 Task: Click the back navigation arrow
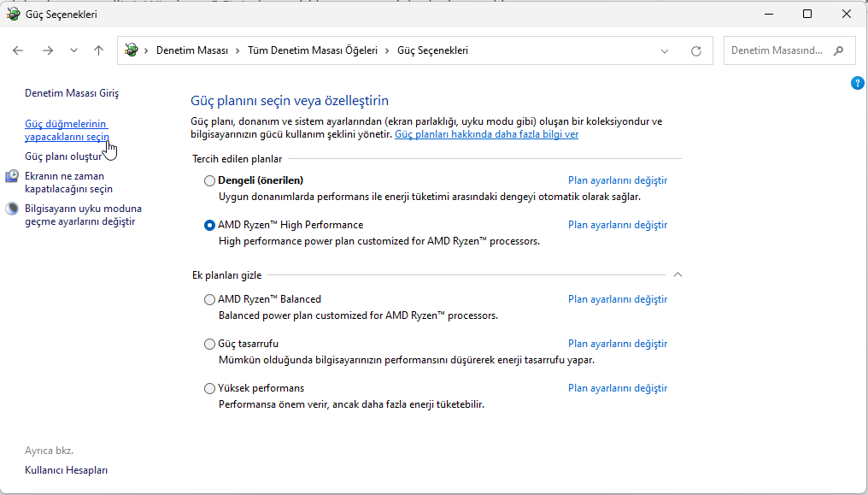pyautogui.click(x=18, y=50)
